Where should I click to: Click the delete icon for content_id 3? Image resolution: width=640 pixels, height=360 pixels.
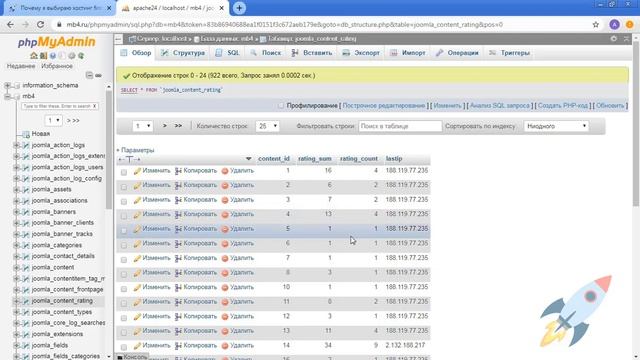224,200
